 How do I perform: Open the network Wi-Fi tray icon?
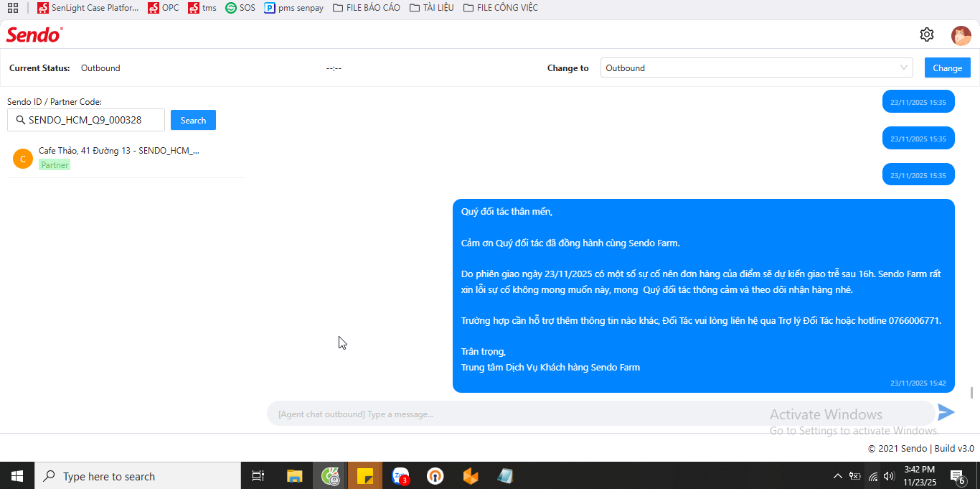coord(872,475)
